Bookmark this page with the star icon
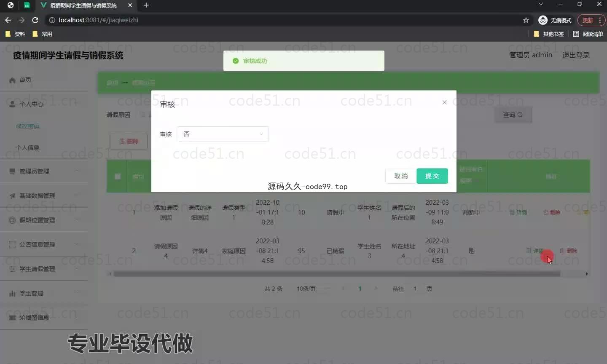The width and height of the screenshot is (607, 364). 526,20
